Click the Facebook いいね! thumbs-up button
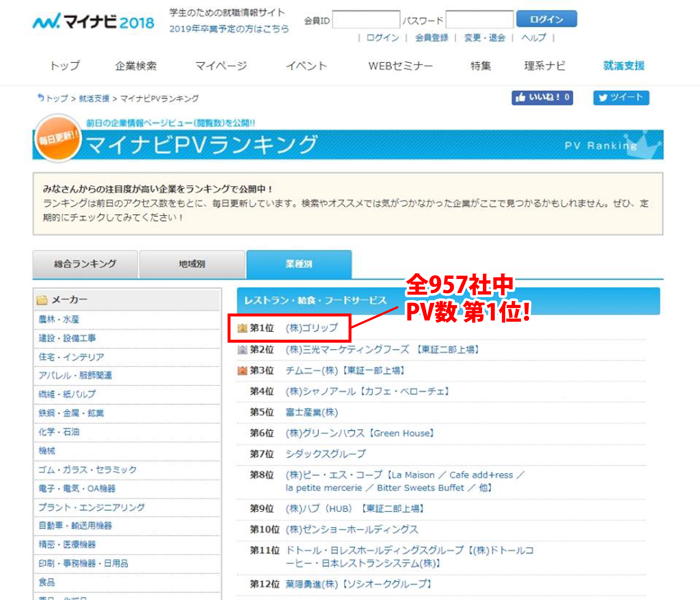 [x=542, y=98]
